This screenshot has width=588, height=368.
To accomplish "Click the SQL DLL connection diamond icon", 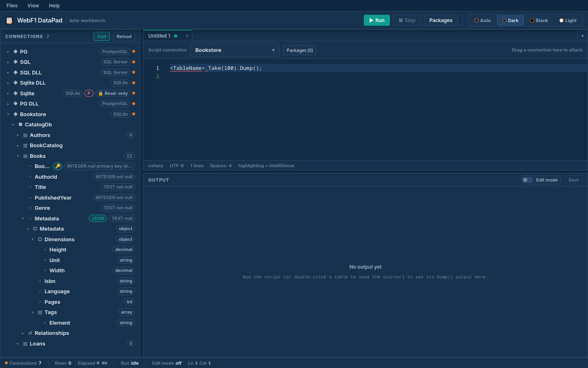I will [16, 72].
